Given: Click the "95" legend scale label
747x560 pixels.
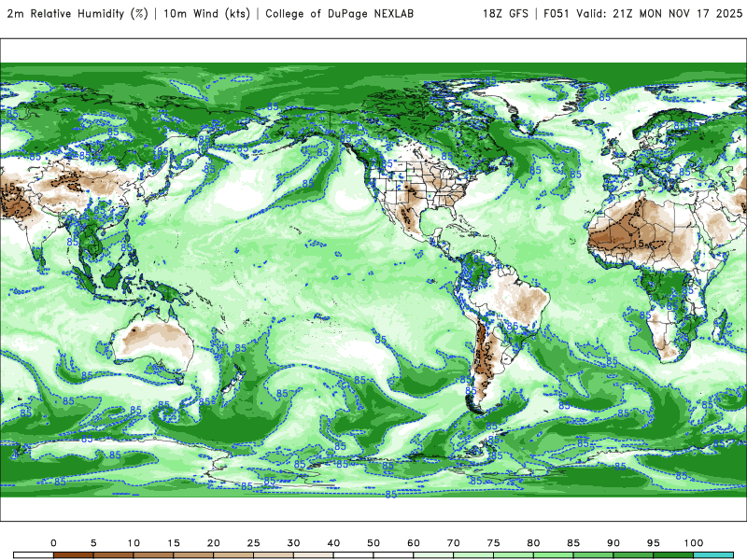Looking at the screenshot, I should (654, 543).
